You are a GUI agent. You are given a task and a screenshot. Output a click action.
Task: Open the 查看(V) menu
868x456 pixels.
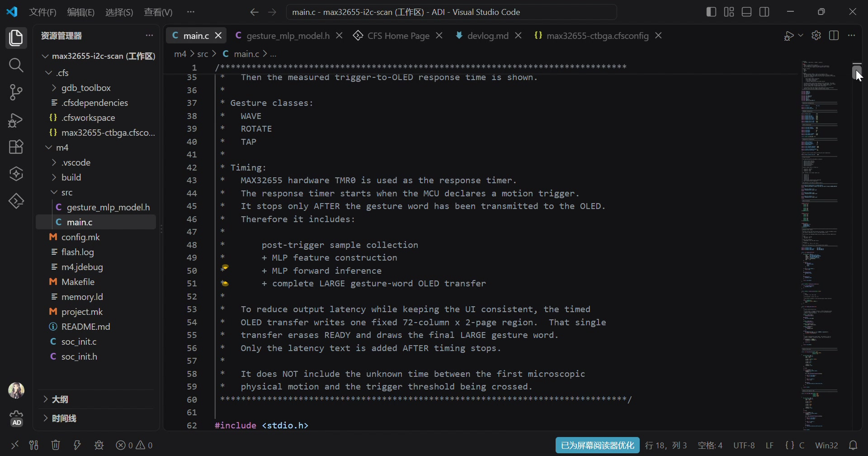click(x=158, y=12)
